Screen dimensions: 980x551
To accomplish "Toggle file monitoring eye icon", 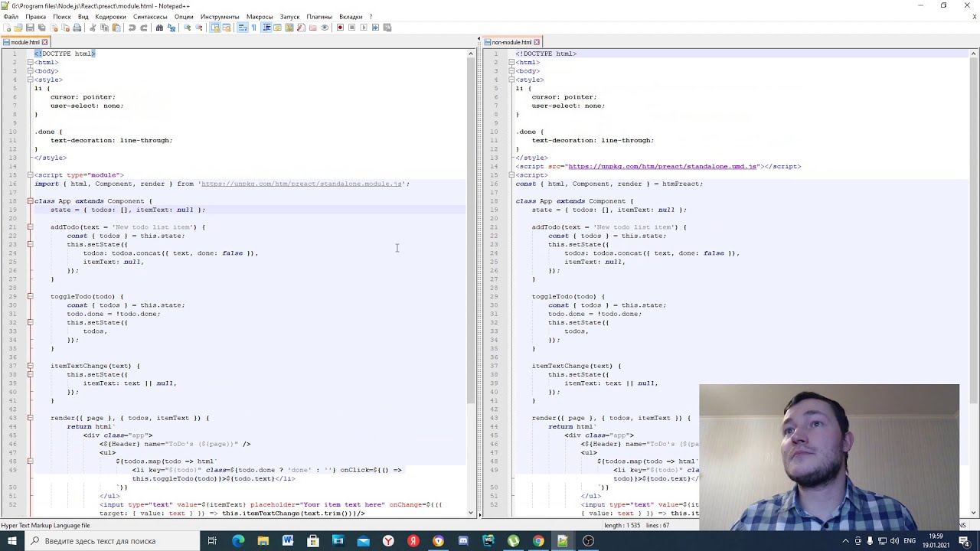I will [325, 28].
